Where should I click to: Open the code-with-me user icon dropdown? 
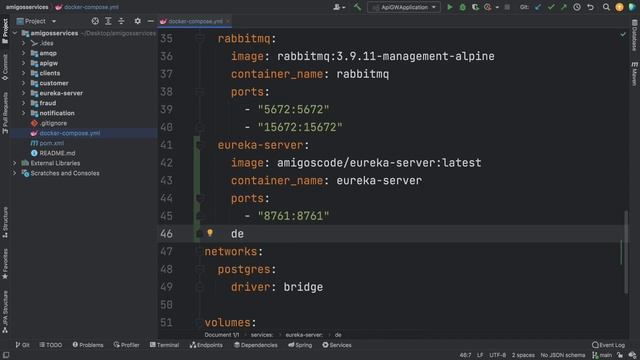[x=339, y=7]
